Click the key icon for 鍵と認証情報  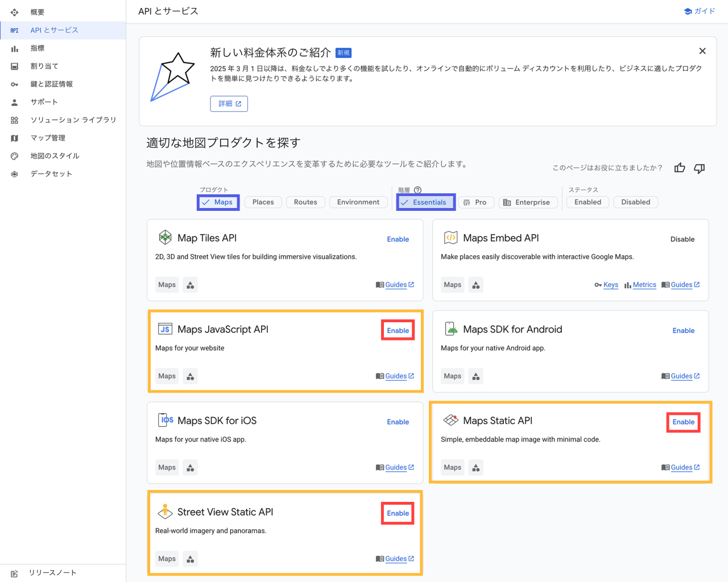14,84
